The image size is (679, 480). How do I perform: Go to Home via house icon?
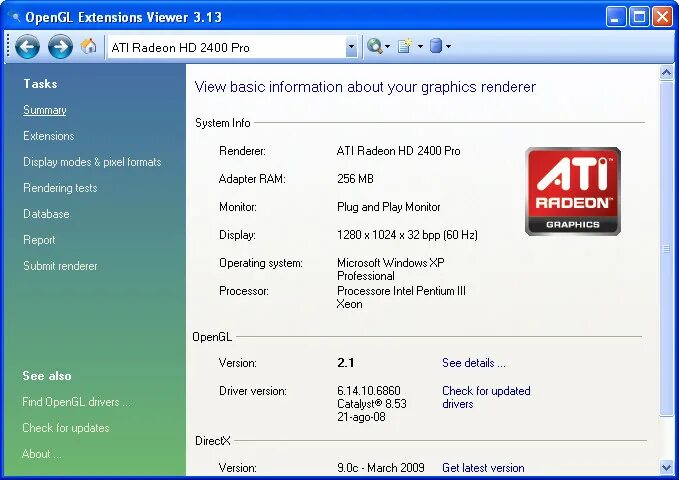coord(88,45)
